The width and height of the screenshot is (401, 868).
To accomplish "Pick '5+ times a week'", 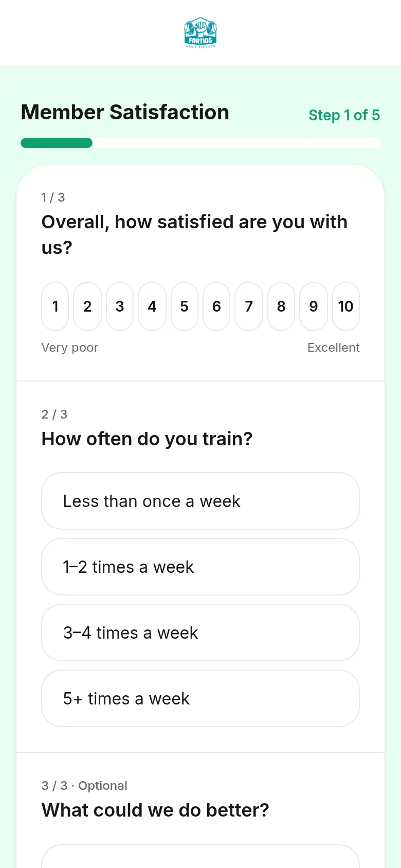I will pos(200,698).
